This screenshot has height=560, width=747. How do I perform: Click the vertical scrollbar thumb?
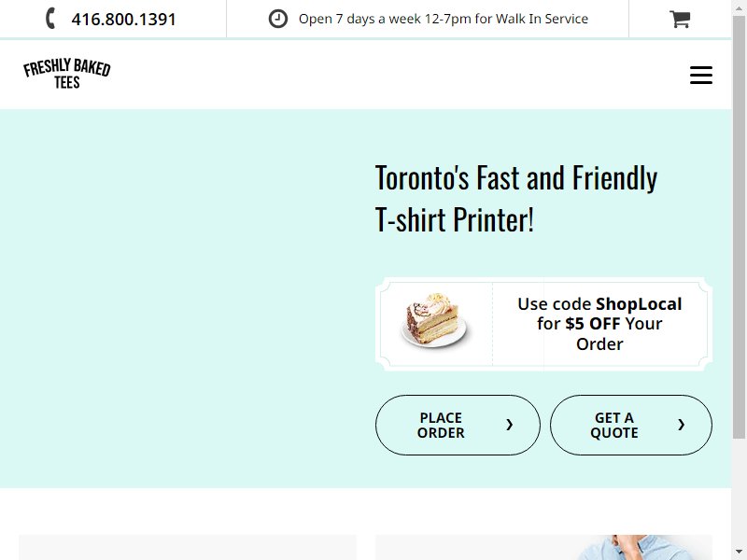coord(739,227)
